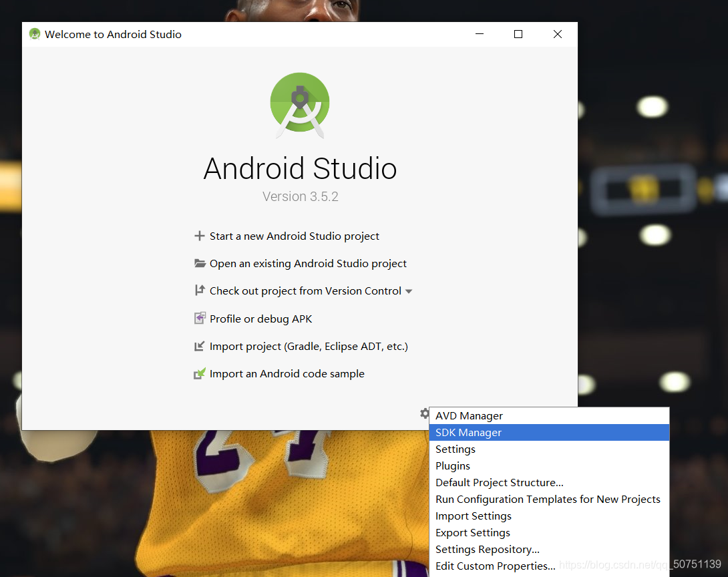Minimize the Welcome to Android Studio window
Screen dimensions: 728x577
[480, 34]
